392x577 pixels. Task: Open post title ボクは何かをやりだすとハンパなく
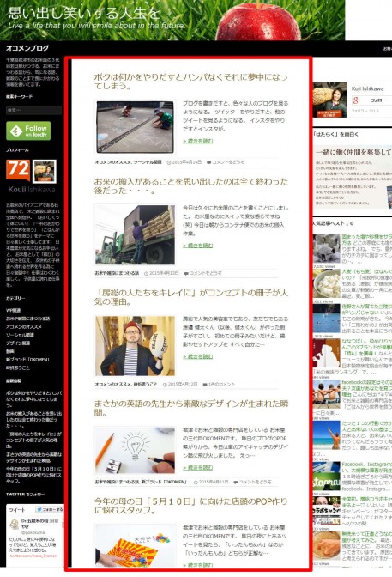(190, 82)
